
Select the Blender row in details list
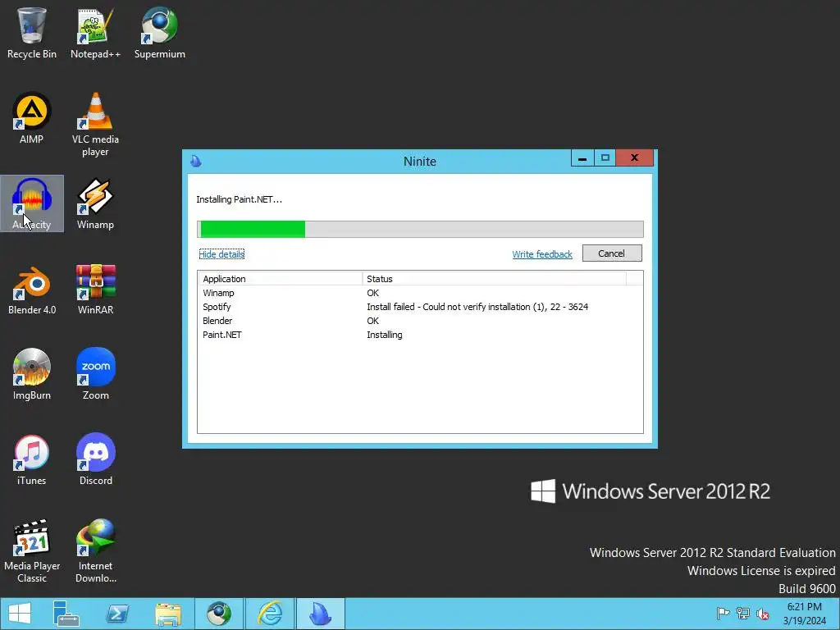[x=420, y=321]
